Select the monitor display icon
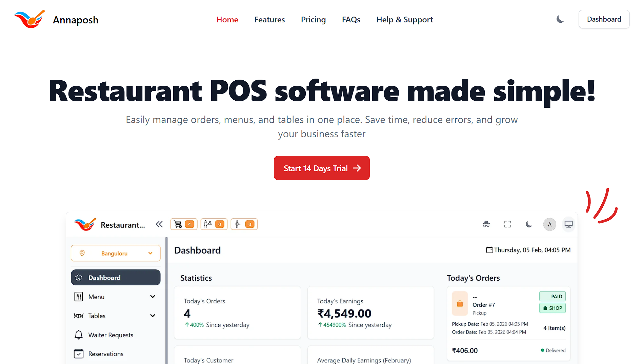The image size is (643, 364). 568,224
